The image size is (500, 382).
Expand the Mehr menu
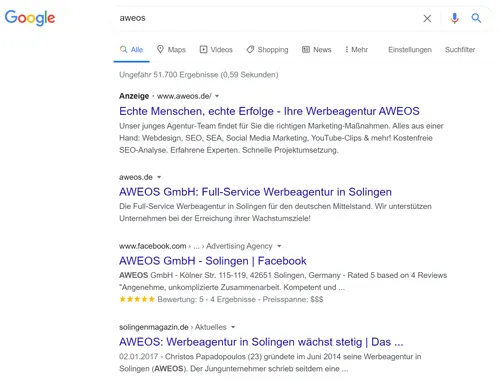356,50
